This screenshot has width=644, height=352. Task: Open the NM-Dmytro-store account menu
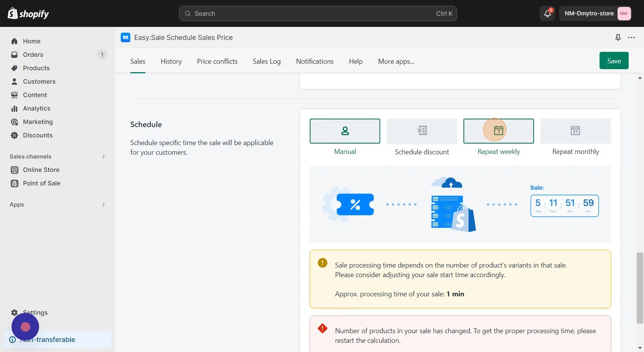point(595,13)
